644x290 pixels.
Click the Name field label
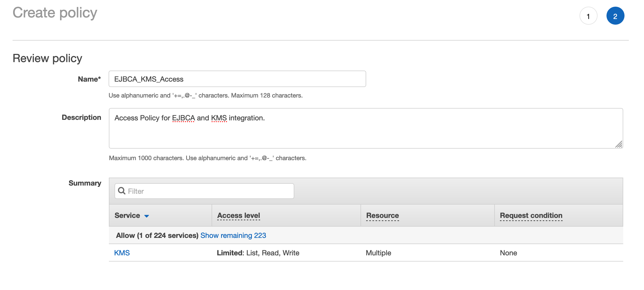click(89, 79)
